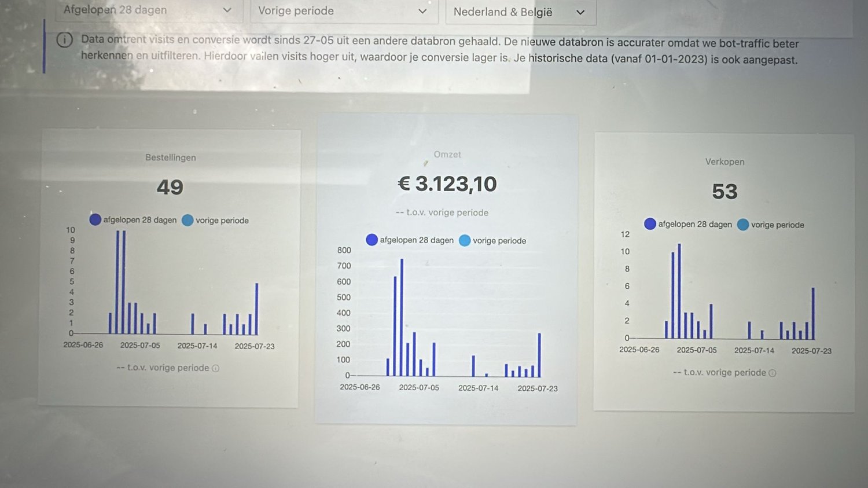The width and height of the screenshot is (868, 488).
Task: Click '-- t.o.v. vorige periode' under Bestellingen chart
Action: click(x=163, y=368)
